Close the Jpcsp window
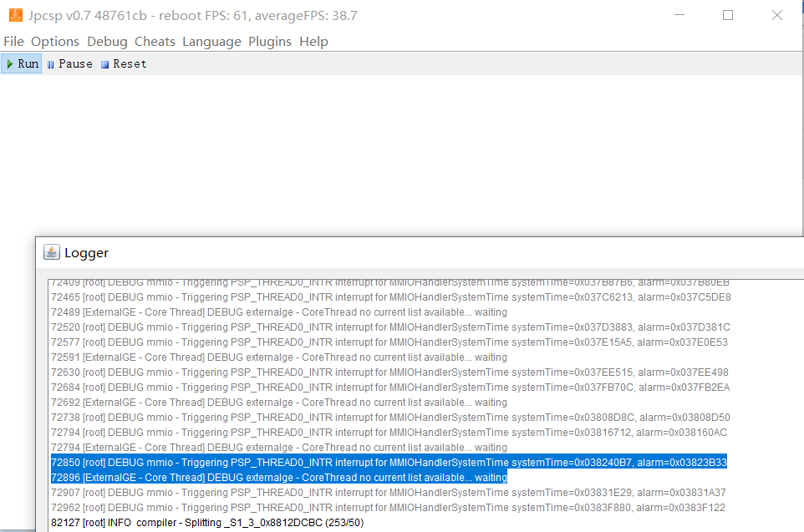The image size is (804, 532). pyautogui.click(x=776, y=15)
